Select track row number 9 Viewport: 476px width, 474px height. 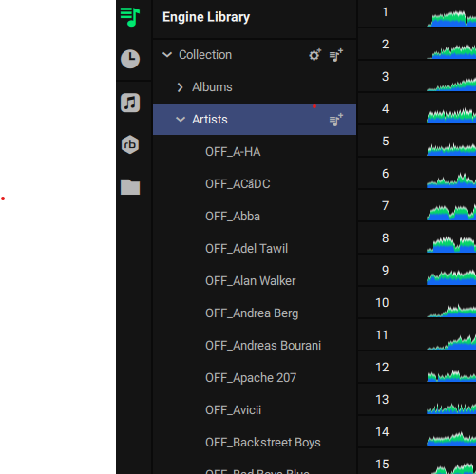coord(385,271)
